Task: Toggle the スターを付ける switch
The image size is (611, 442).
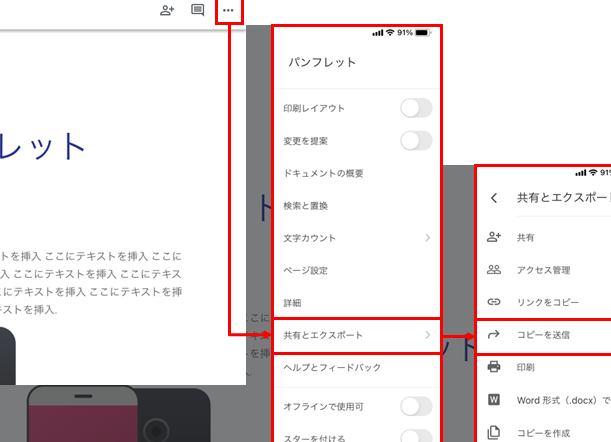Action: [416, 437]
